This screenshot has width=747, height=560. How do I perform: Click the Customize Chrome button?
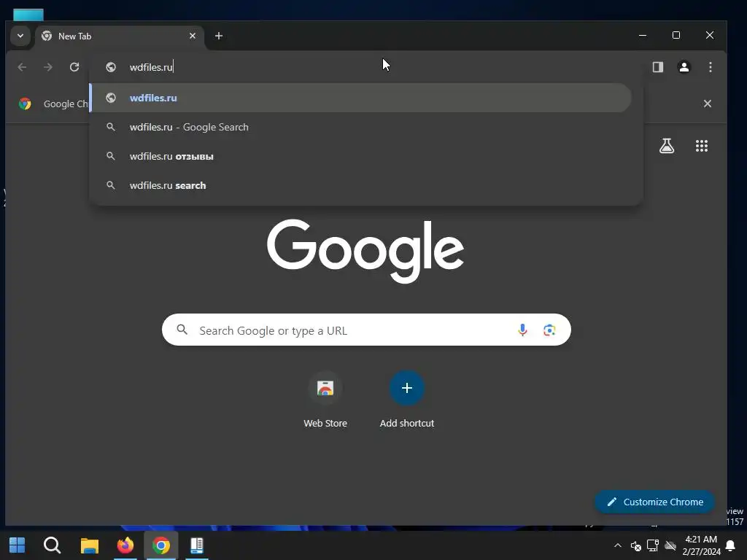pyautogui.click(x=655, y=502)
